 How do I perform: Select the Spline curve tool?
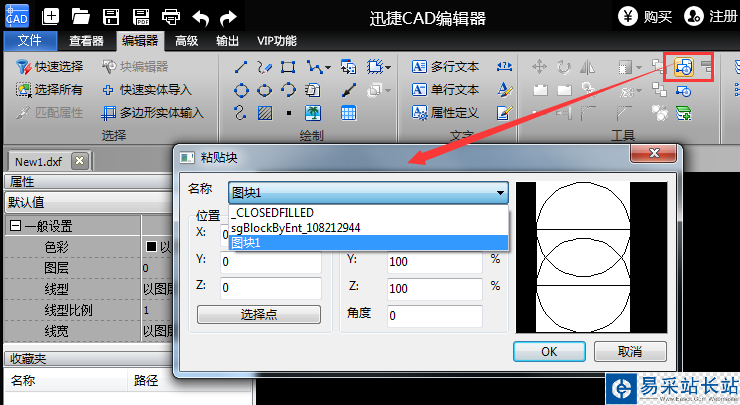pos(240,113)
